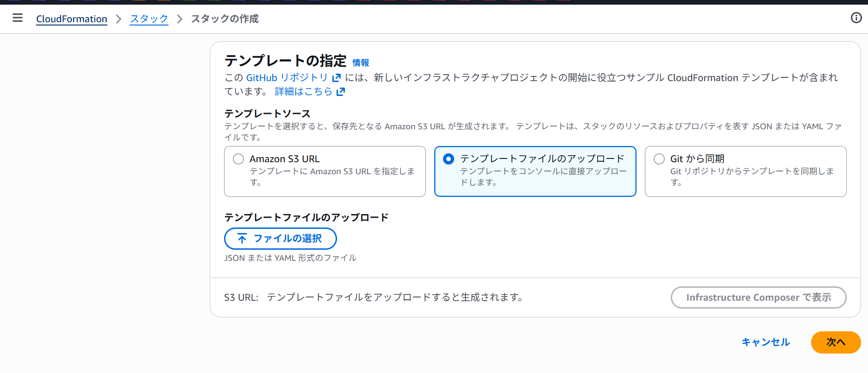Open the GitHub リポジトリ link
Screen dimensions: 868x373
[x=287, y=78]
